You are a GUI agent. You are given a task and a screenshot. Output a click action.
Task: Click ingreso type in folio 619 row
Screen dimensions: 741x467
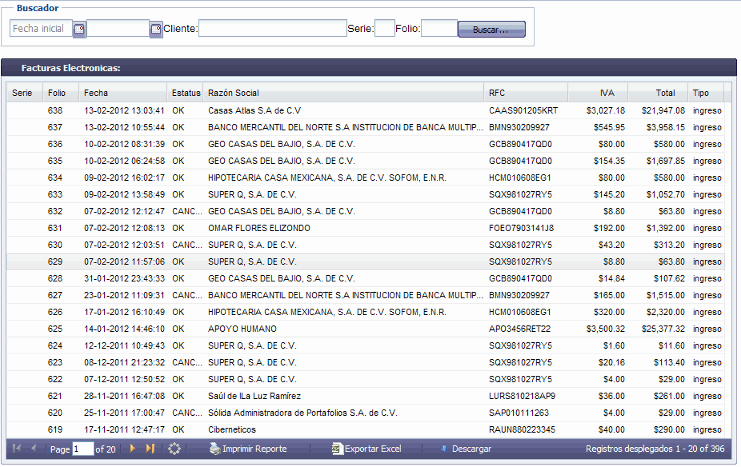point(707,430)
